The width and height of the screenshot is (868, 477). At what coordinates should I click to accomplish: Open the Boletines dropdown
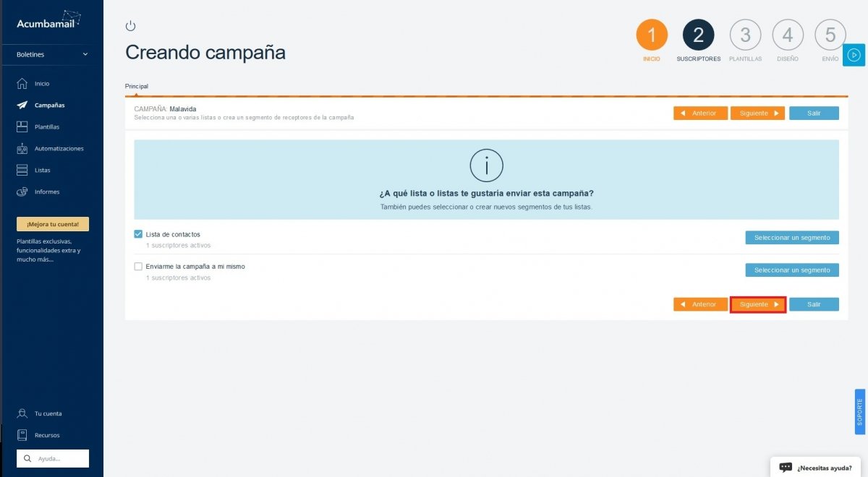pyautogui.click(x=51, y=54)
